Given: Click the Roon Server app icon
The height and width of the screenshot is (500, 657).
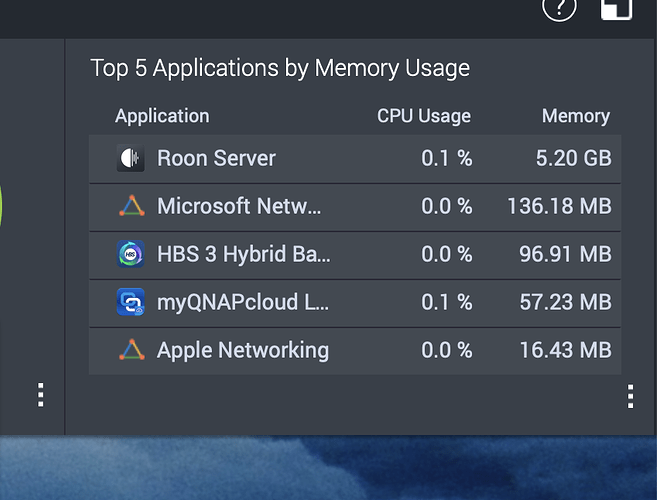Looking at the screenshot, I should [x=130, y=158].
